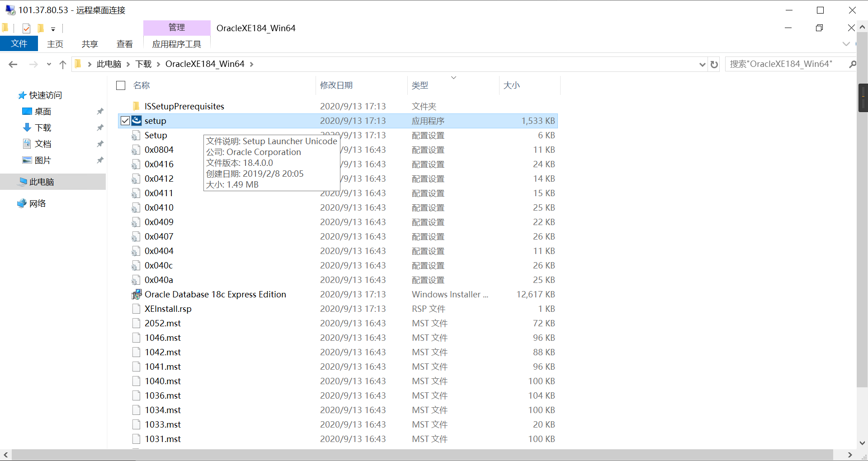Click the Quick access star icon
This screenshot has height=461, width=868.
(x=22, y=95)
